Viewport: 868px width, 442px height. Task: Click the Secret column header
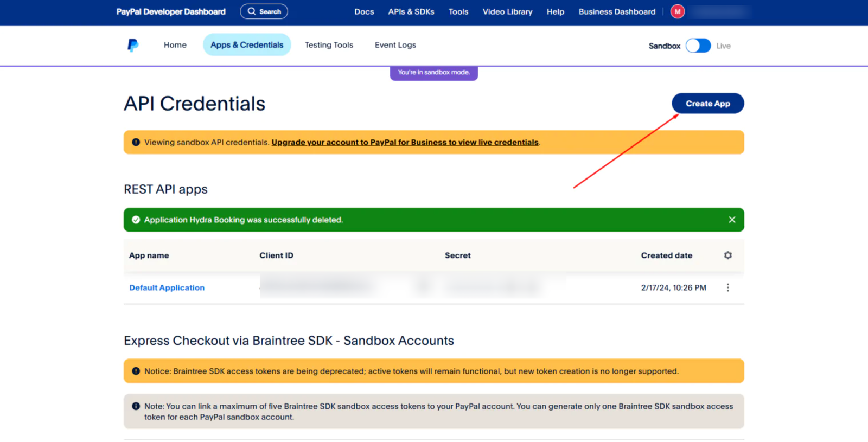[x=458, y=255]
